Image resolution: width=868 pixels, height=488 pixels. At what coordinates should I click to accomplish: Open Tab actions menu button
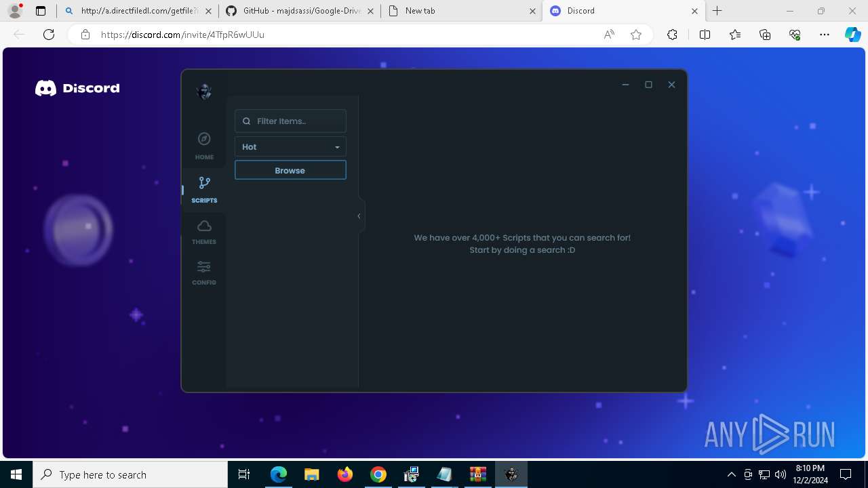click(x=41, y=11)
